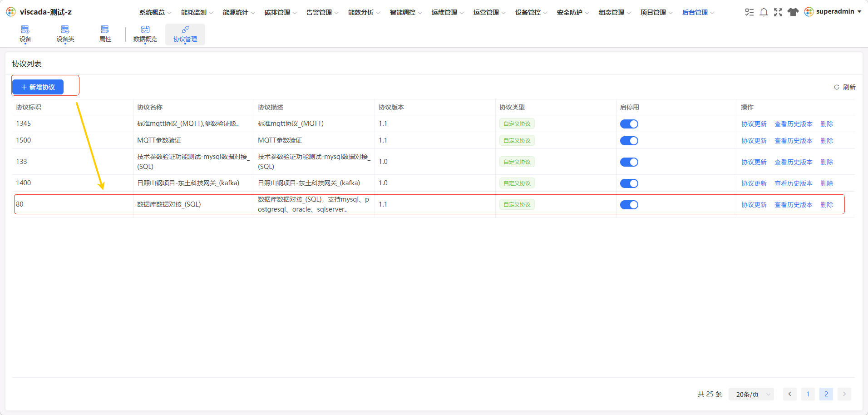Expand the 碳排管理 menu
The image size is (868, 415).
[x=281, y=12]
